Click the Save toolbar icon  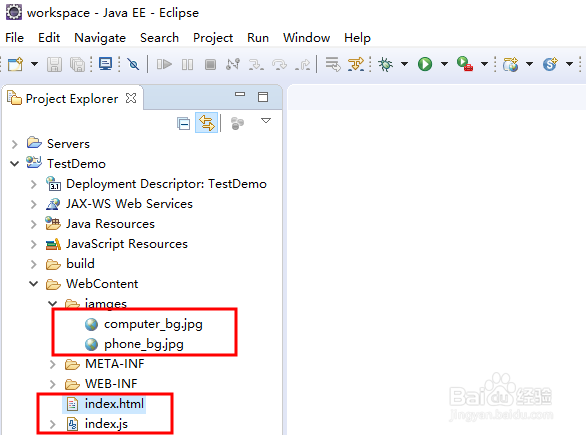click(54, 64)
